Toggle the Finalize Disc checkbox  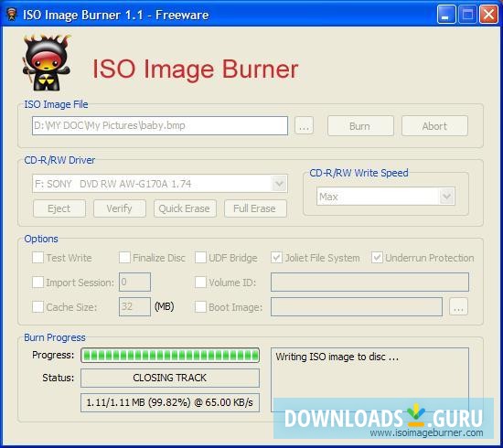coord(124,258)
